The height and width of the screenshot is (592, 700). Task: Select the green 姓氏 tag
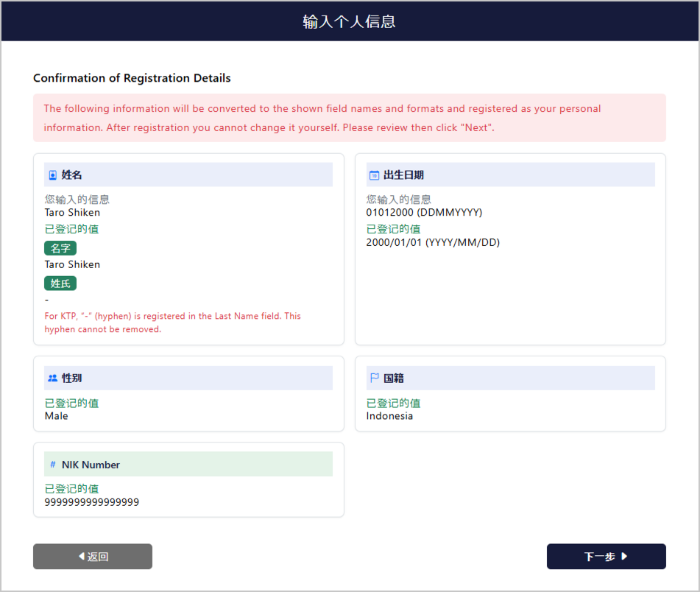(60, 283)
